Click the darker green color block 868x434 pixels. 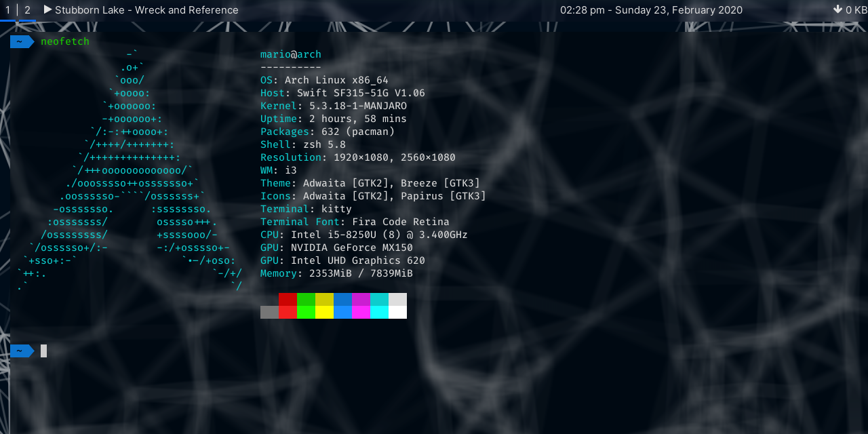[x=306, y=299]
